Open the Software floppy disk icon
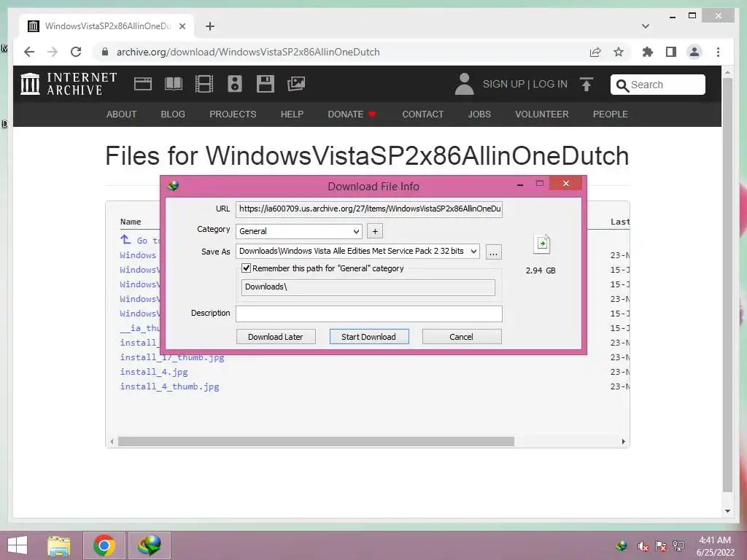Image resolution: width=747 pixels, height=560 pixels. (266, 84)
